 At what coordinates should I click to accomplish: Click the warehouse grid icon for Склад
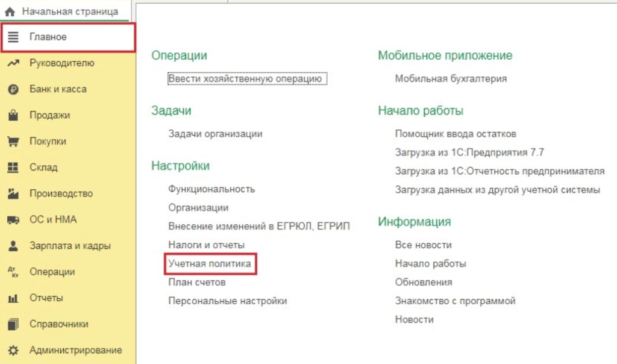click(x=13, y=168)
